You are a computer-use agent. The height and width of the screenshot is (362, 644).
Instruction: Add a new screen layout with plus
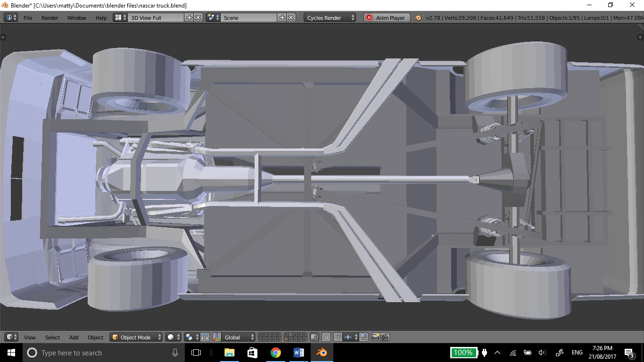click(190, 17)
